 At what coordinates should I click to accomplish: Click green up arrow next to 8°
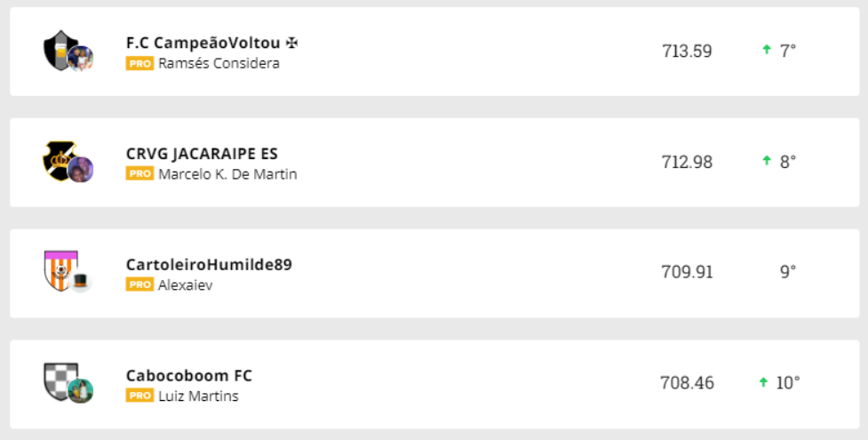click(x=766, y=161)
